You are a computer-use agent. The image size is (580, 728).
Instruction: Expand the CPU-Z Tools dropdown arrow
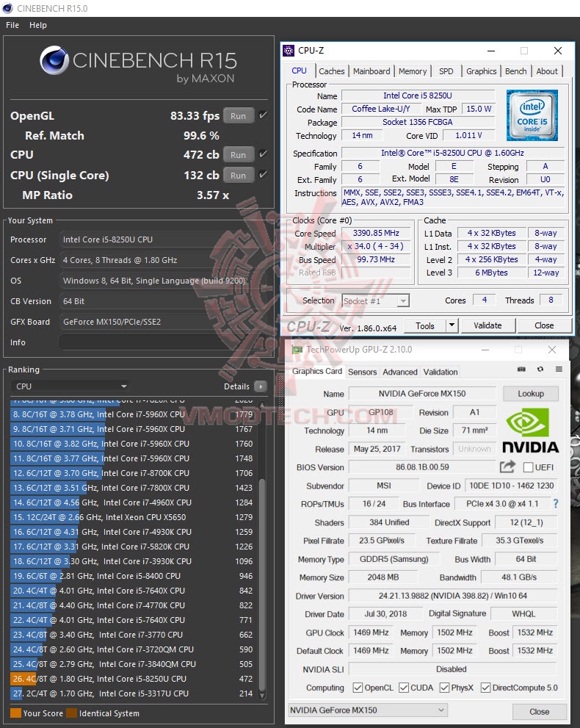pos(452,325)
